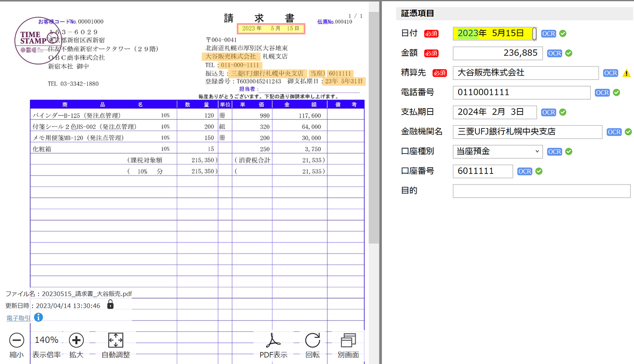634x364 pixels.
Task: Click the 拡大 zoom in icon
Action: pyautogui.click(x=76, y=340)
